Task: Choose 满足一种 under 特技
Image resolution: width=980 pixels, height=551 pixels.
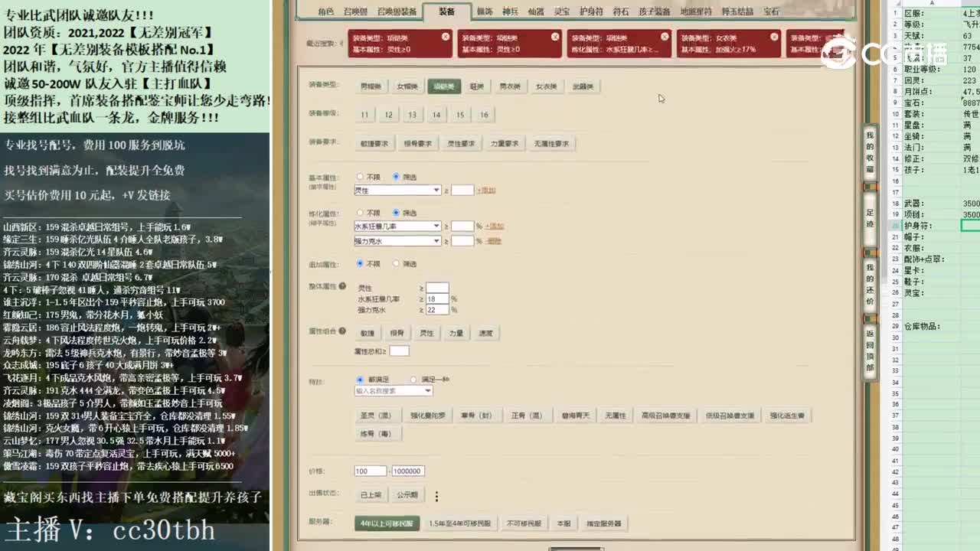Action: point(412,377)
